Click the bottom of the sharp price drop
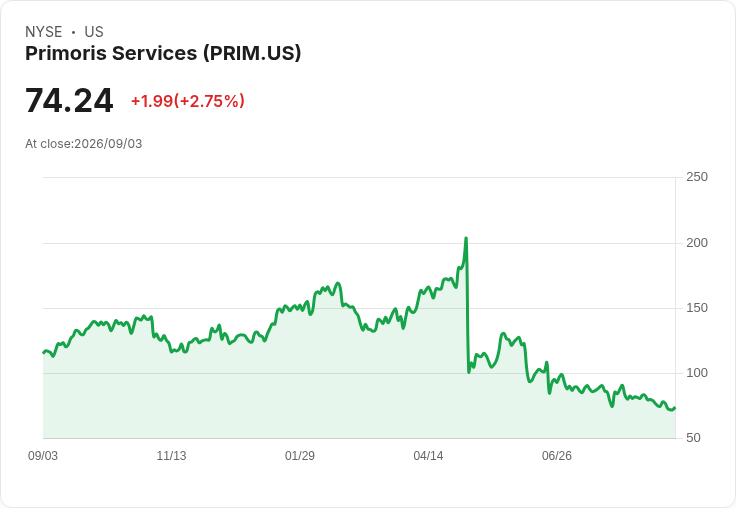 [x=469, y=372]
